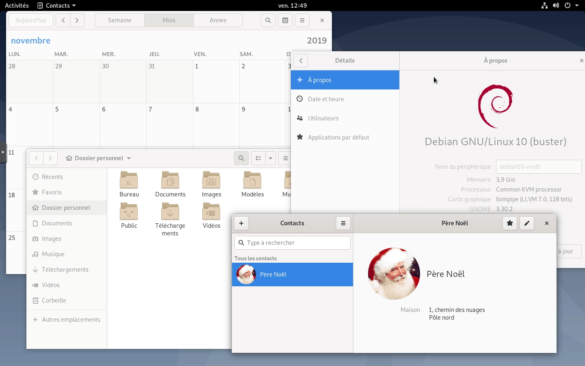Image resolution: width=585 pixels, height=366 pixels.
Task: Select Dossier personnel in Files sidebar
Action: click(67, 208)
